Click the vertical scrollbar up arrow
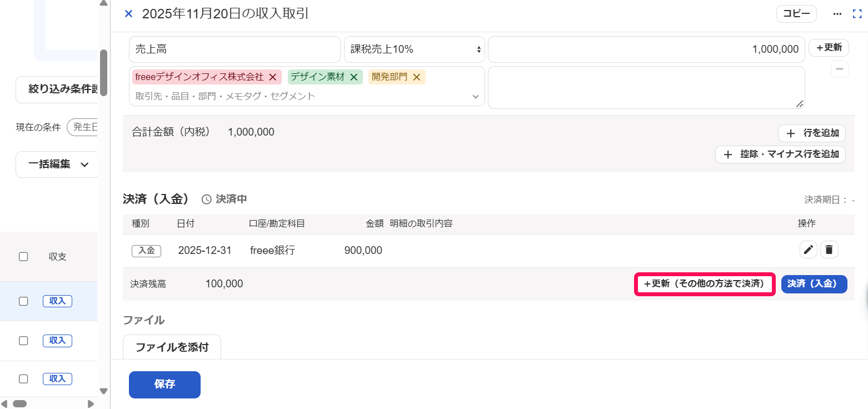The height and width of the screenshot is (409, 868). click(103, 3)
